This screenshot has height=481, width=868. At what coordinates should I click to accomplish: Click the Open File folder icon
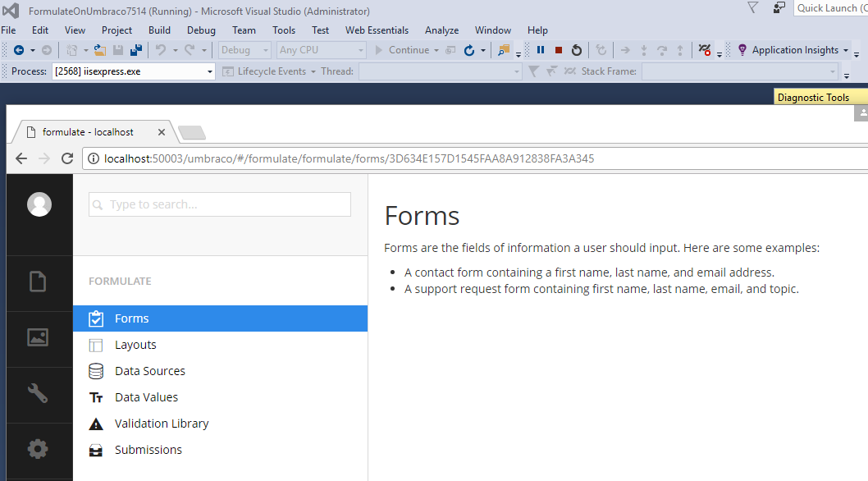tap(99, 50)
